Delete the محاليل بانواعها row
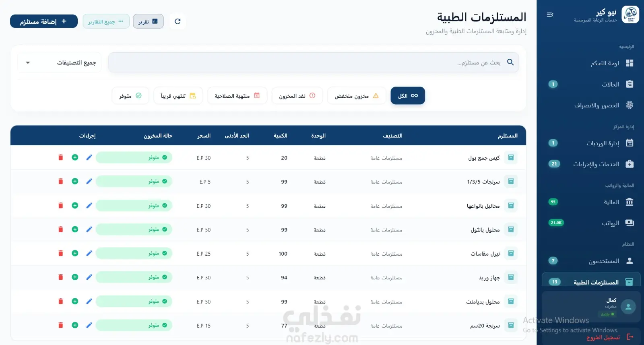Viewport: 644px width, 345px height. click(x=61, y=205)
